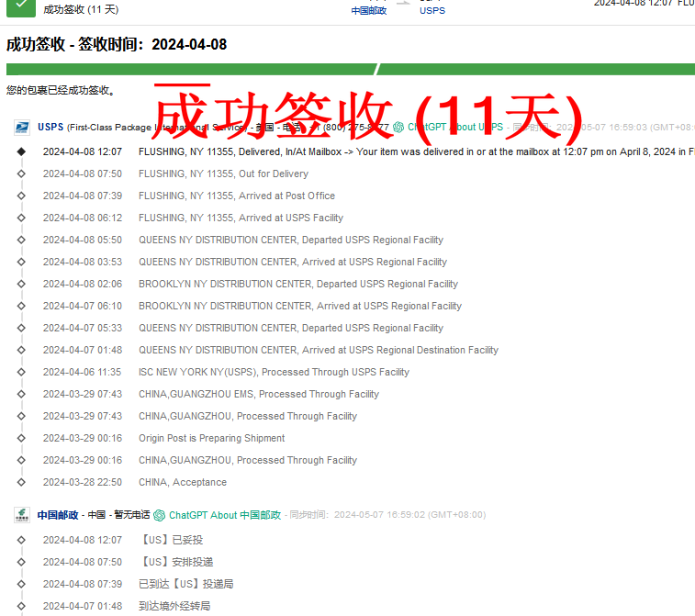Click 'FLUSHING, NY 11355, Out for Delivery' text
Viewport: 695px width, 616px height.
pyautogui.click(x=223, y=174)
